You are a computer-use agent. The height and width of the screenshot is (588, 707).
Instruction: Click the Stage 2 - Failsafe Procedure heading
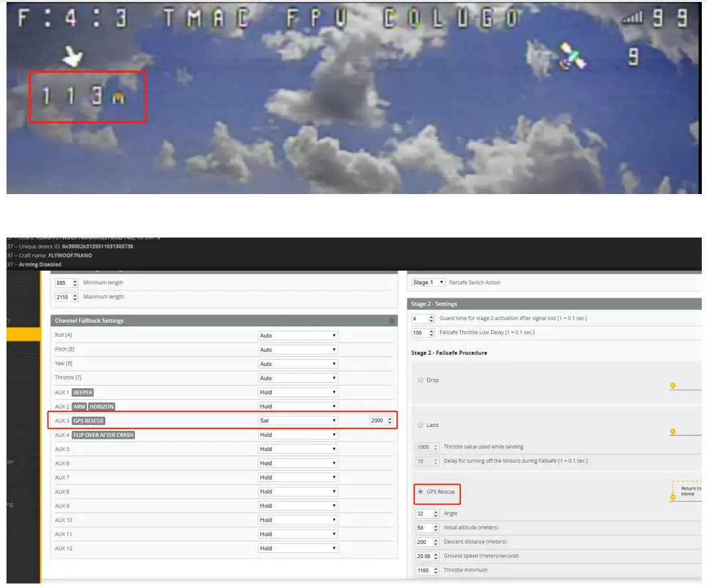[449, 353]
